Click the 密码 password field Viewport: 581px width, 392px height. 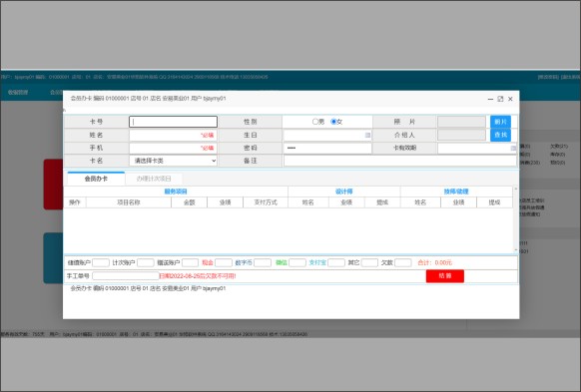[327, 148]
